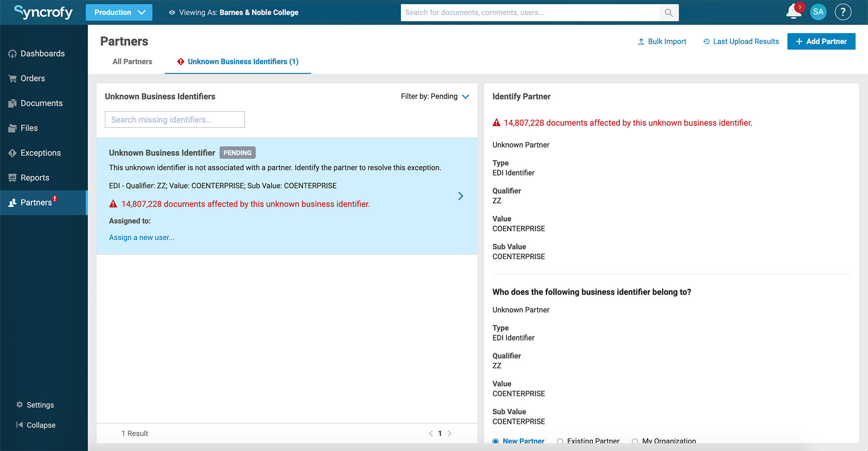This screenshot has height=451, width=868.
Task: Select the My Organization radio option
Action: point(635,441)
